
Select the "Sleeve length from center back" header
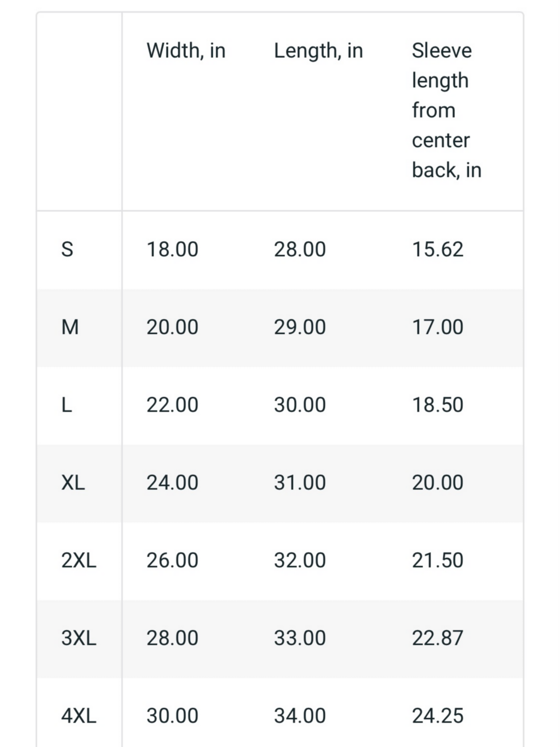[x=446, y=110]
